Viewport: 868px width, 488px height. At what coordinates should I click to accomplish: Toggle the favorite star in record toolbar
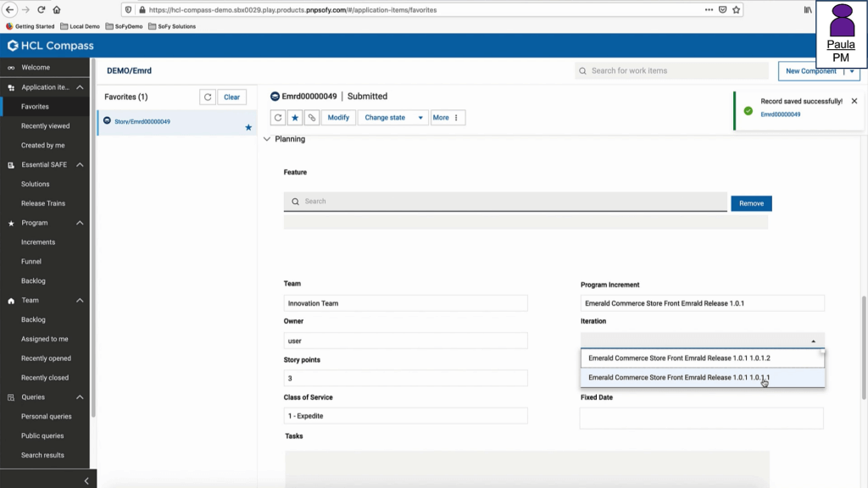click(295, 118)
